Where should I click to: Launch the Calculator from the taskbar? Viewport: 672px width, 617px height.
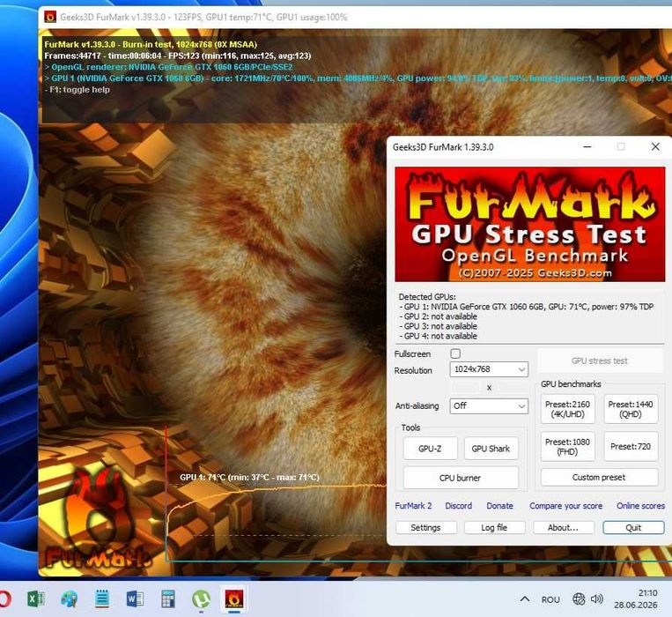tap(168, 598)
